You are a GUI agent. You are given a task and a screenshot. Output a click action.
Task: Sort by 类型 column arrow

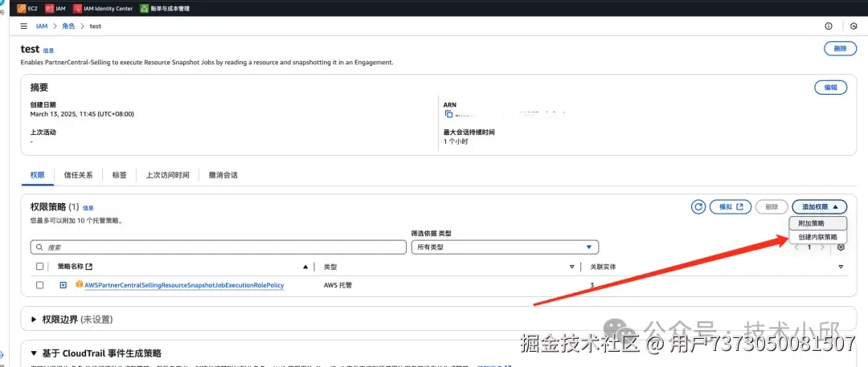click(572, 267)
